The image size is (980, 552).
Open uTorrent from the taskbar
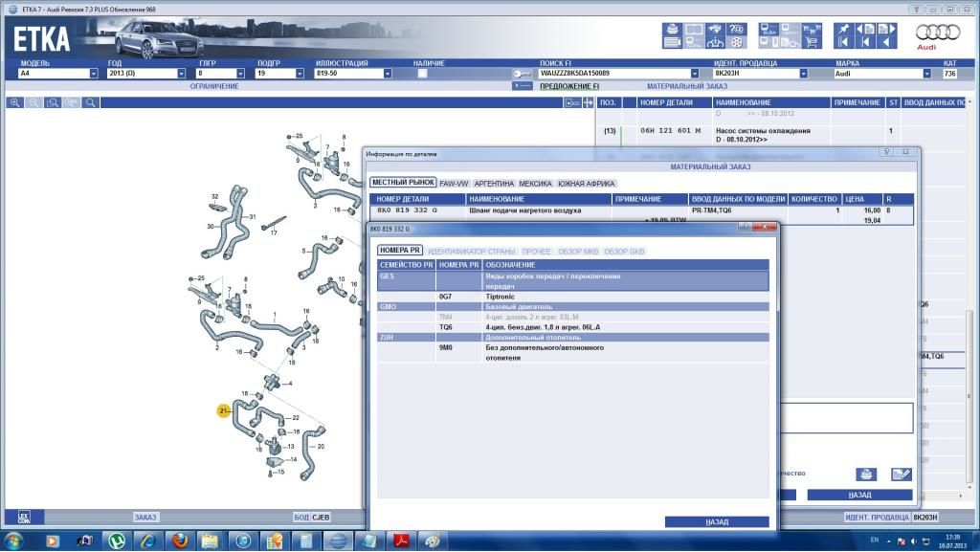(x=116, y=541)
